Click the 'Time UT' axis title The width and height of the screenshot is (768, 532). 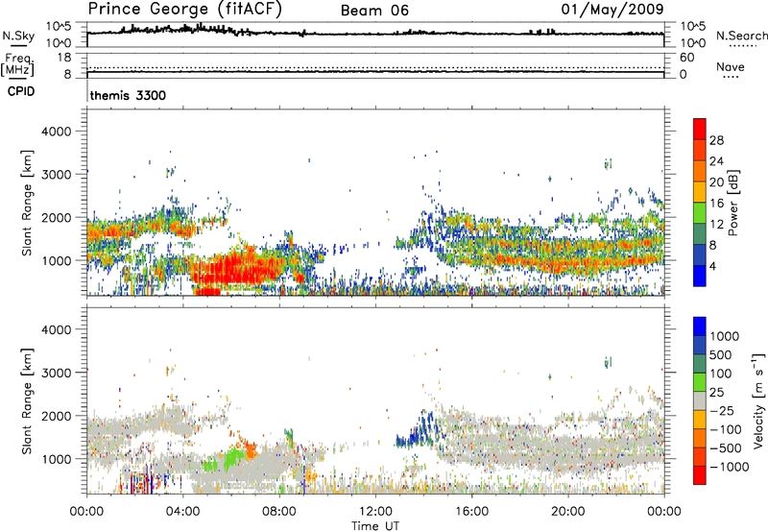pyautogui.click(x=375, y=526)
